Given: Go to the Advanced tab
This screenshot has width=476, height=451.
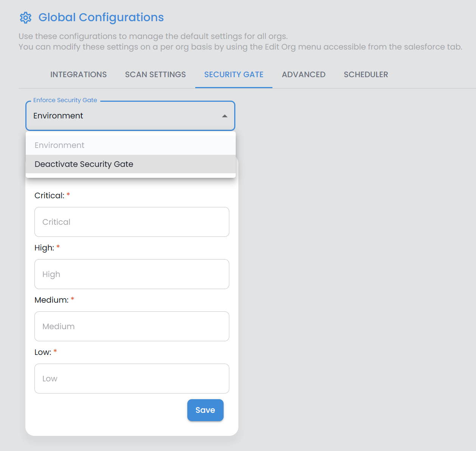Looking at the screenshot, I should 303,75.
